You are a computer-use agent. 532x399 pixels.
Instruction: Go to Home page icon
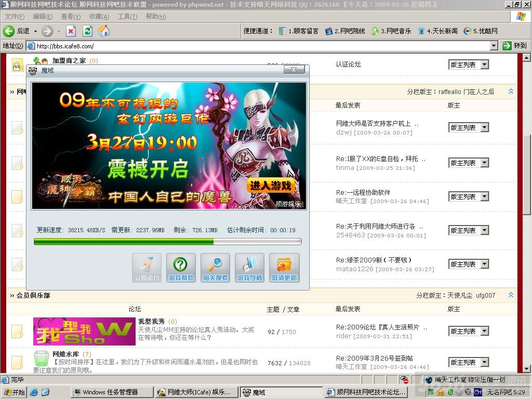104,31
